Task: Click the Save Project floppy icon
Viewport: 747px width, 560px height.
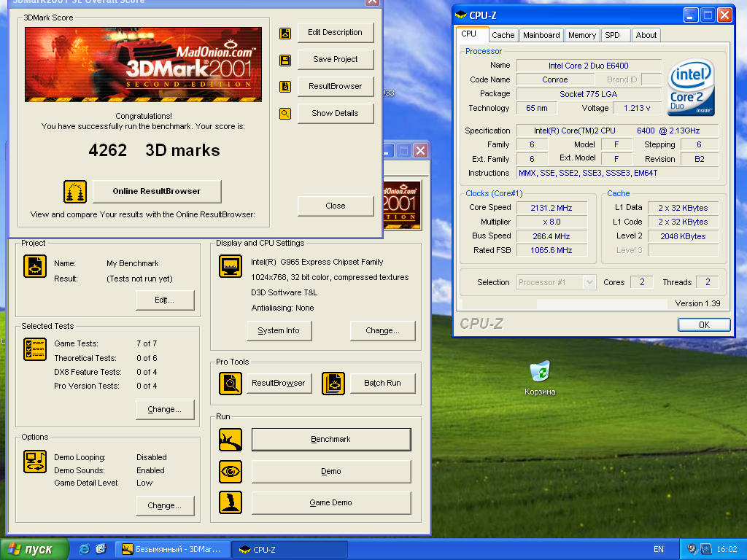Action: click(285, 61)
